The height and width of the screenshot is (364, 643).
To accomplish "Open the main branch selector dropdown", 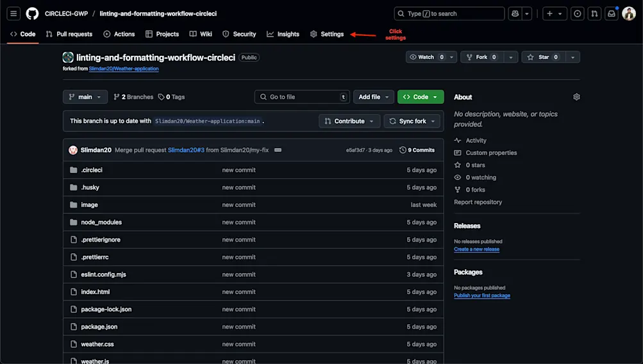I will pyautogui.click(x=85, y=97).
